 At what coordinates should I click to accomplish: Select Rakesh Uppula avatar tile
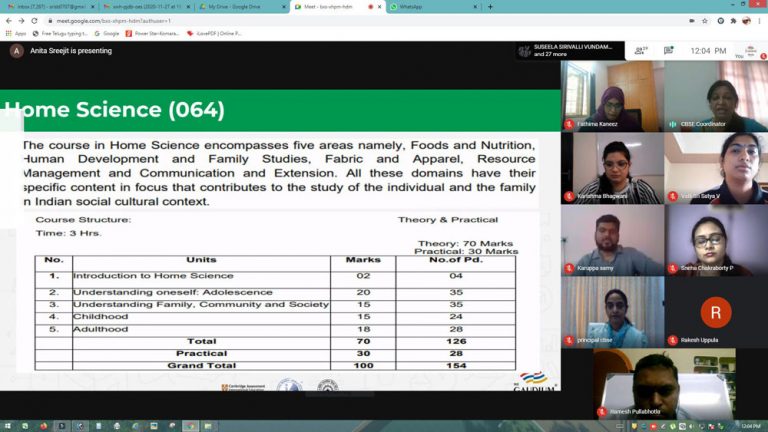[716, 312]
